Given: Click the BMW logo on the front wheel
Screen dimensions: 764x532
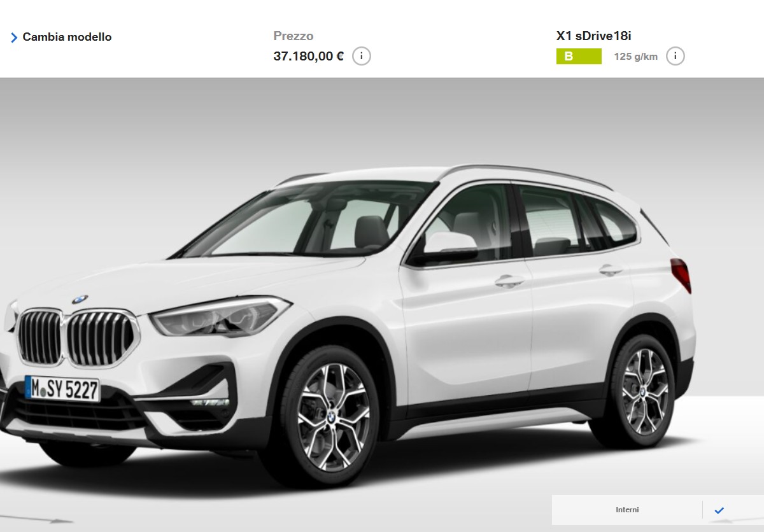Looking at the screenshot, I should (x=332, y=415).
